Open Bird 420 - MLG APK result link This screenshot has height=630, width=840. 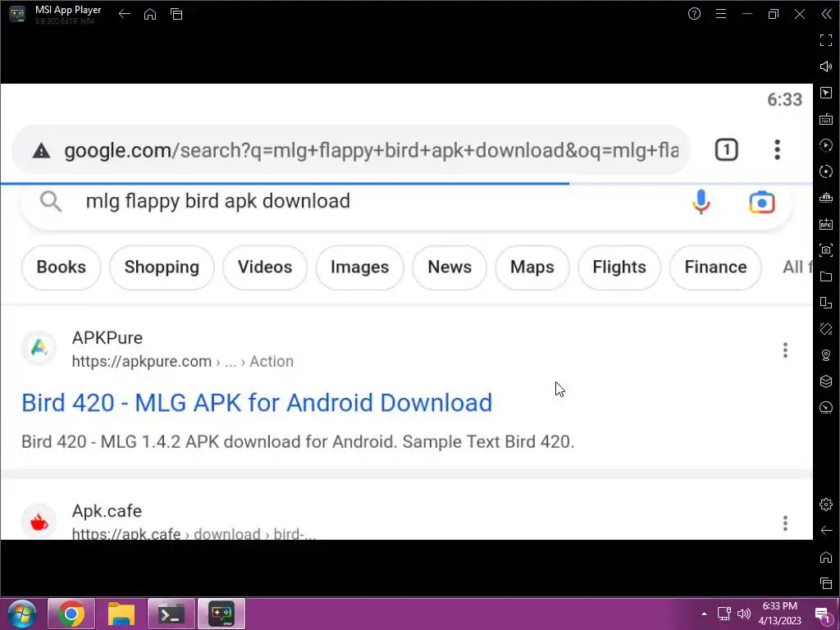point(257,403)
